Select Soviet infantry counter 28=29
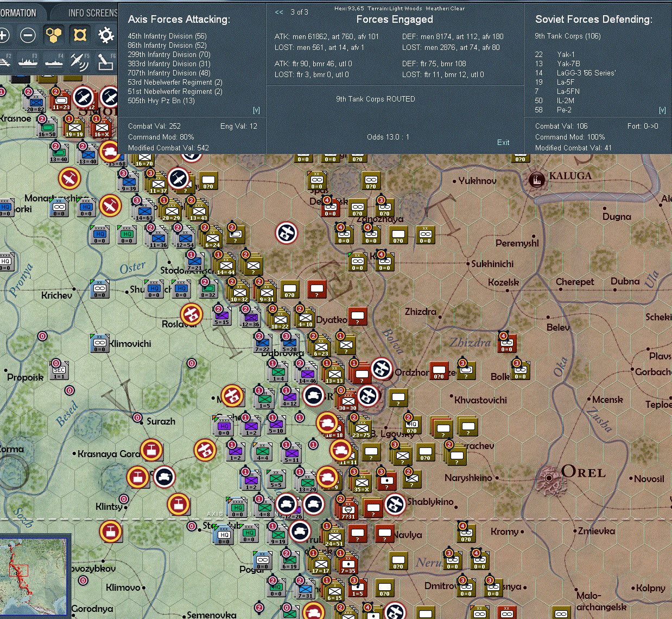Screen dimensions: 672x619 point(172,211)
